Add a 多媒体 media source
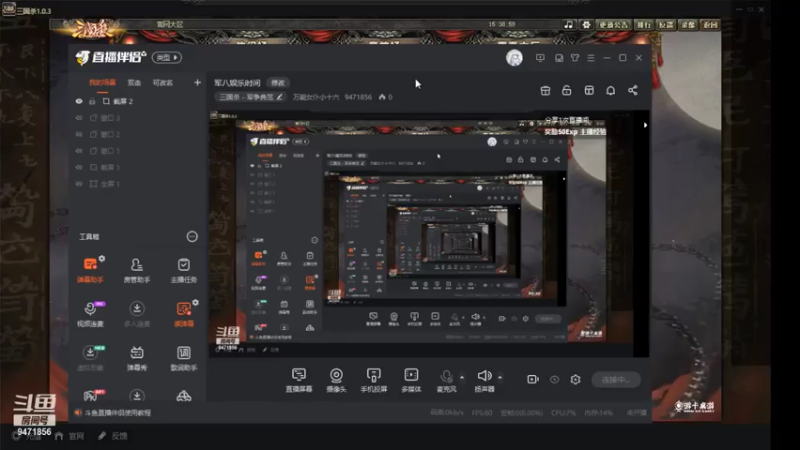 click(x=411, y=380)
